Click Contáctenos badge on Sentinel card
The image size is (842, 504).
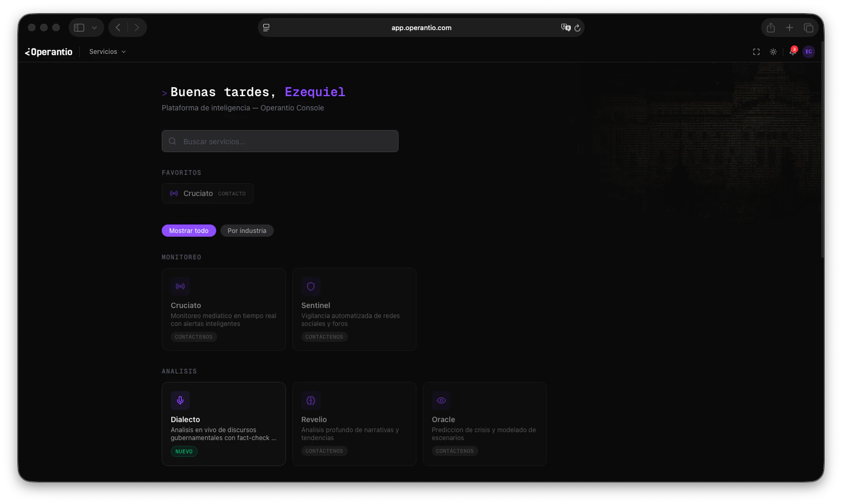pyautogui.click(x=325, y=337)
